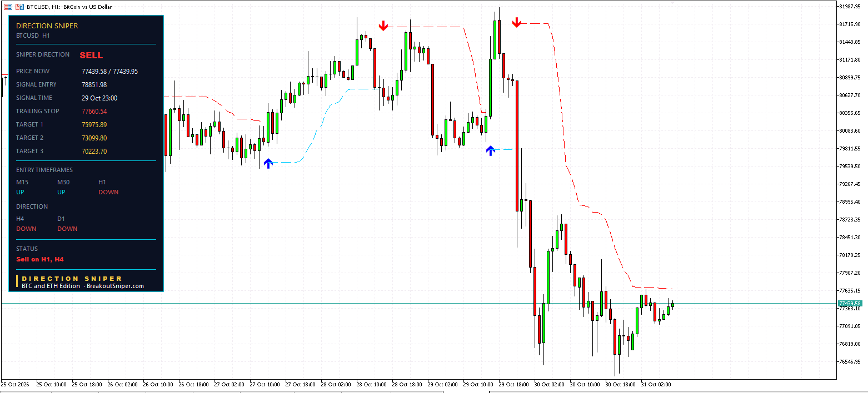Click the 31 Oct 02:00 label on the time axis
Viewport: 868px width, 393px height.
tap(656, 384)
